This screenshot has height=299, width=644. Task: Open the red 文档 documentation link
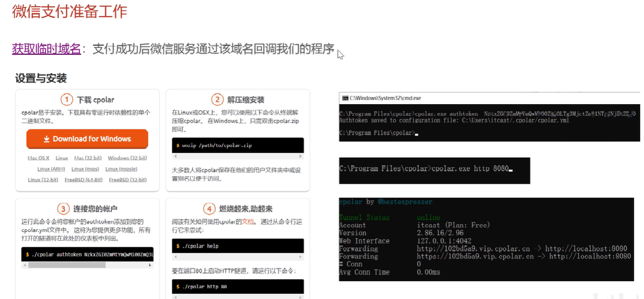(x=247, y=222)
